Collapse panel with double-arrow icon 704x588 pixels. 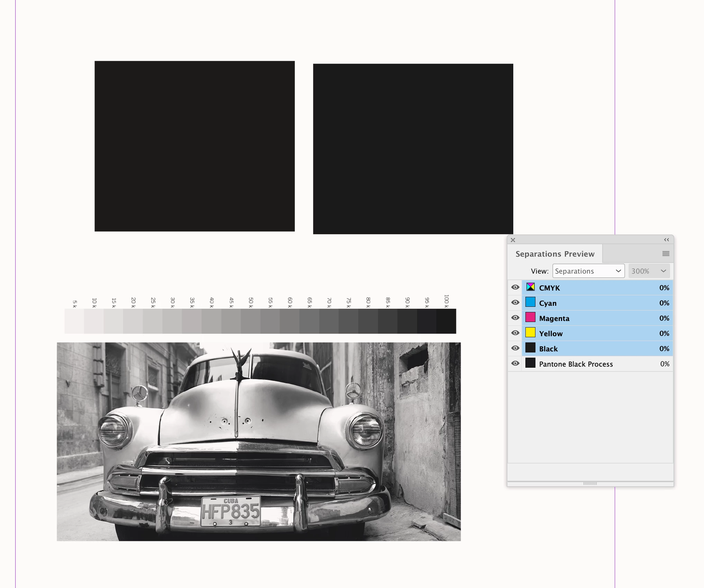tap(666, 240)
